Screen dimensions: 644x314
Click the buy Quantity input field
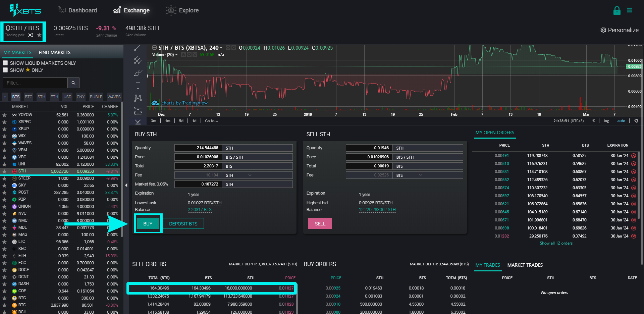tap(198, 148)
